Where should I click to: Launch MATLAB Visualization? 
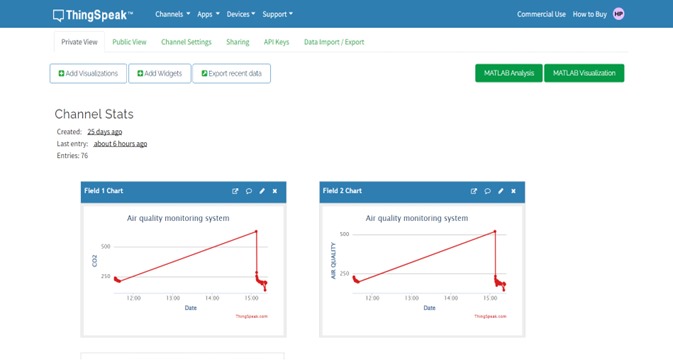click(x=584, y=73)
